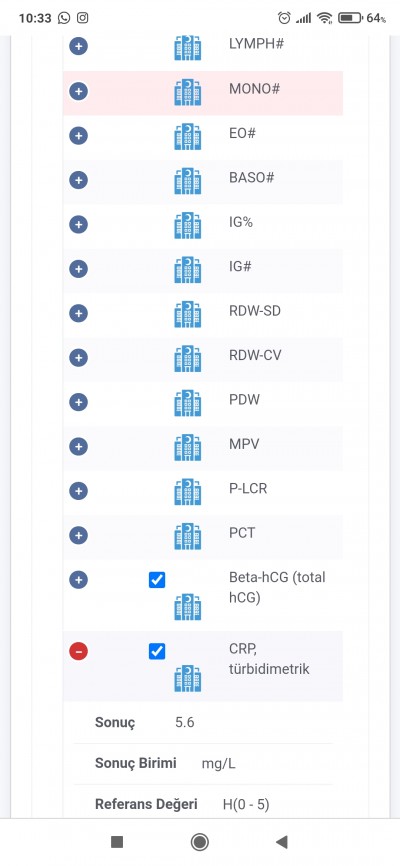Tap the hospital icon next to EO#

pyautogui.click(x=188, y=136)
